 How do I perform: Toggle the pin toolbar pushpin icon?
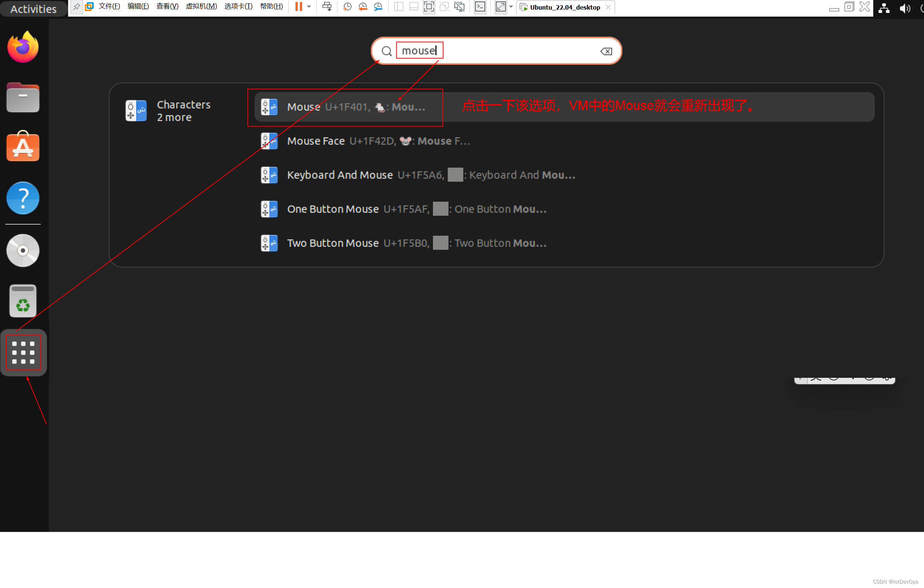tap(77, 7)
